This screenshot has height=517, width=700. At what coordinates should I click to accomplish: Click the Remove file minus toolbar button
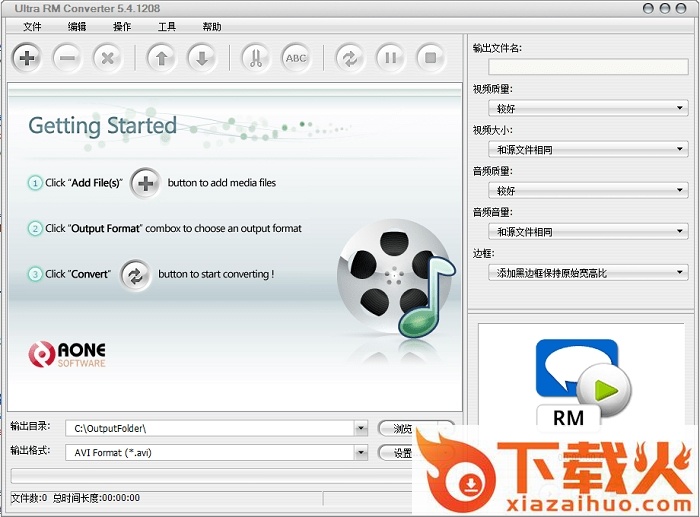pos(67,58)
